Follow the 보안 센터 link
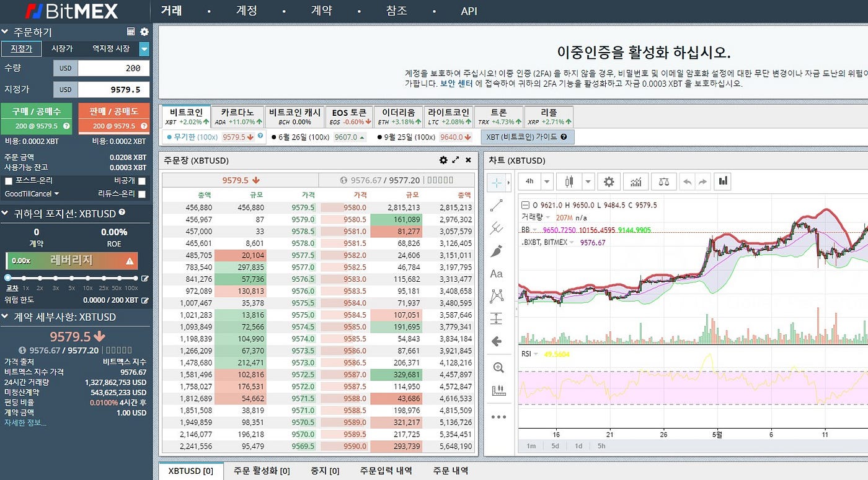The width and height of the screenshot is (868, 480). pos(456,83)
